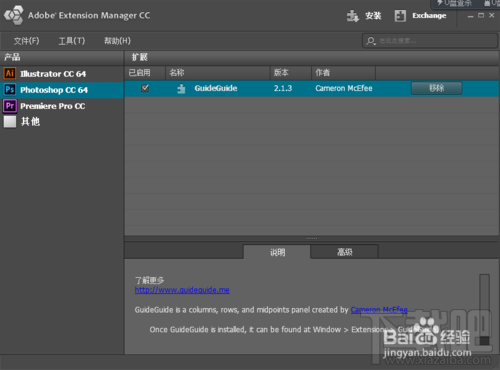Click the install (安装) icon
This screenshot has height=370, width=500.
tap(353, 16)
